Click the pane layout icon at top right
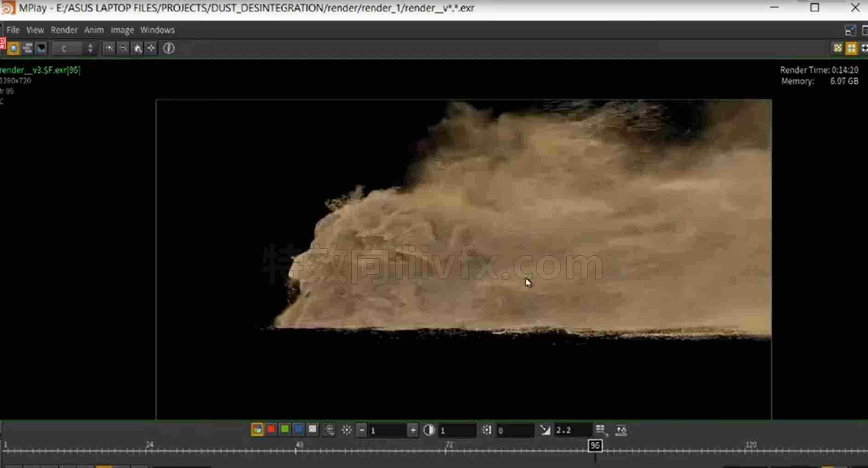The image size is (868, 468). tap(851, 30)
